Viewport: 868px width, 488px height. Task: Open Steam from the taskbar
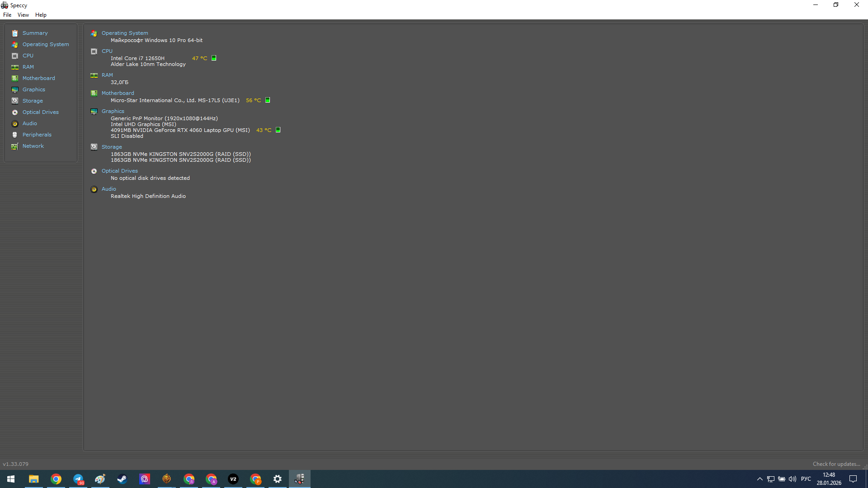122,479
